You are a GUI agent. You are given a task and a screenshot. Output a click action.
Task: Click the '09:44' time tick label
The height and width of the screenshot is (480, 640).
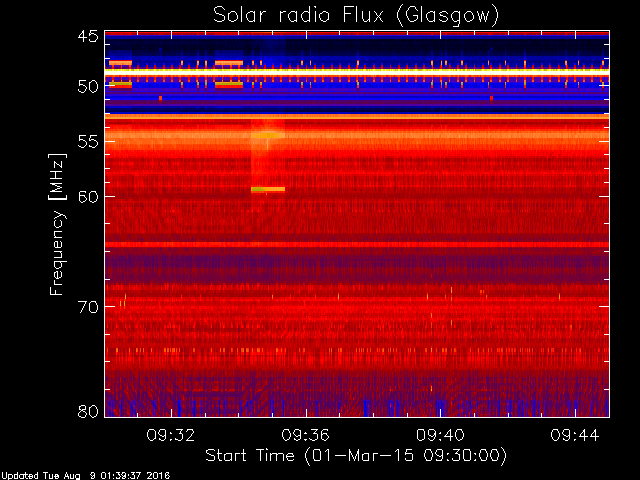pyautogui.click(x=575, y=435)
